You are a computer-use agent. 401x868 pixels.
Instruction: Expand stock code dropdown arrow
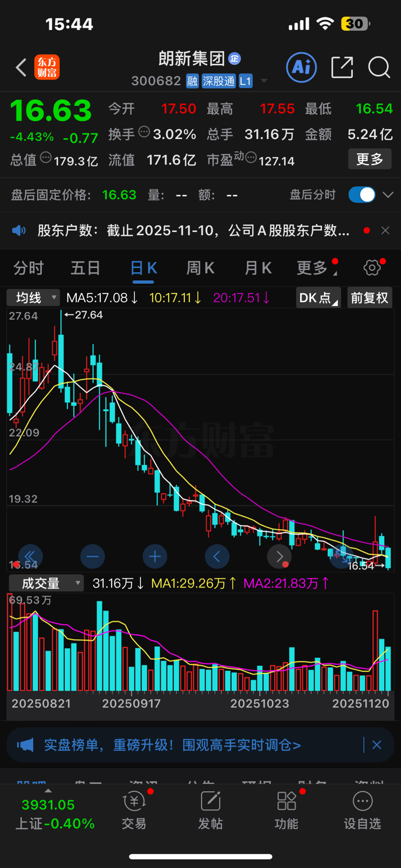coord(264,81)
